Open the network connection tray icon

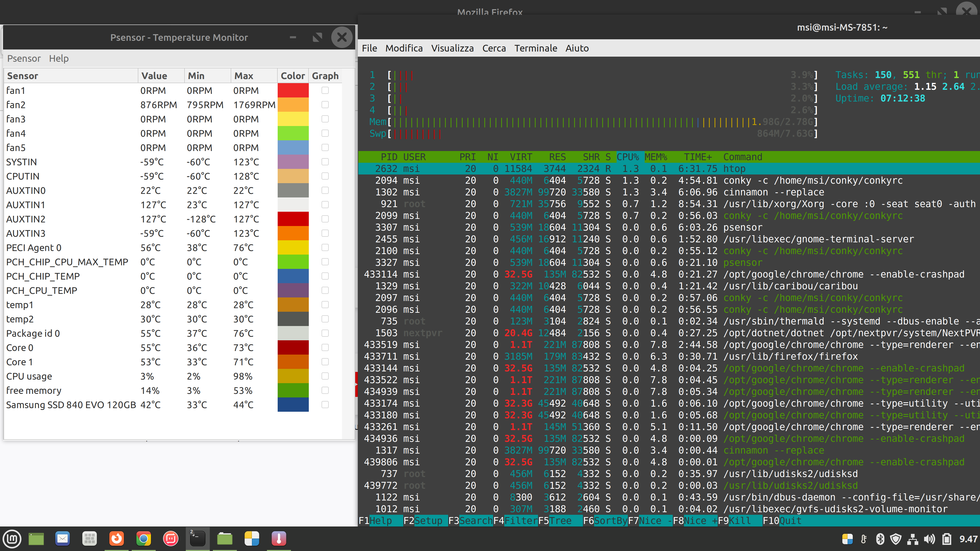pos(913,539)
